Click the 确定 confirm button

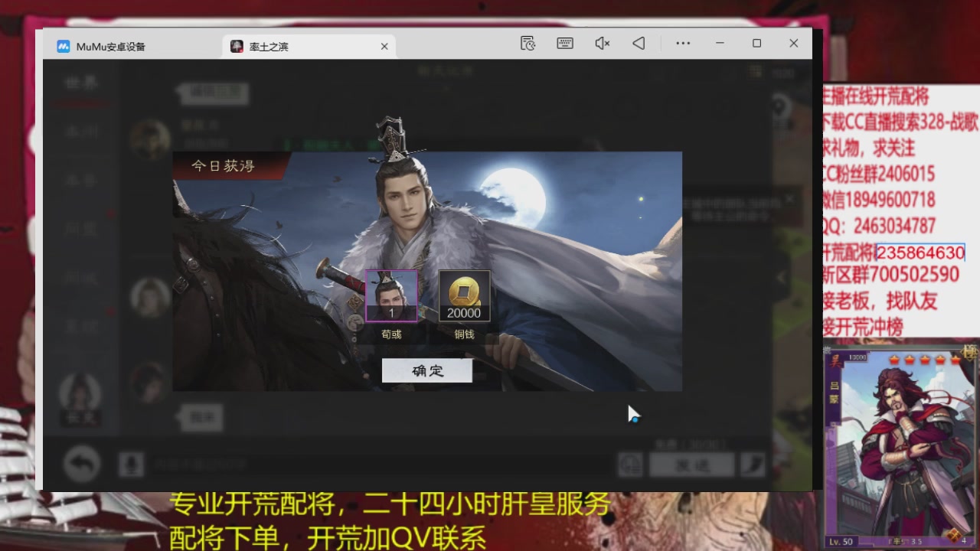coord(427,370)
